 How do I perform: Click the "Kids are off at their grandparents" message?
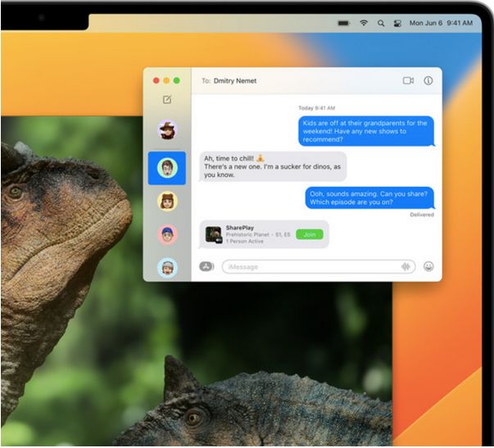365,131
